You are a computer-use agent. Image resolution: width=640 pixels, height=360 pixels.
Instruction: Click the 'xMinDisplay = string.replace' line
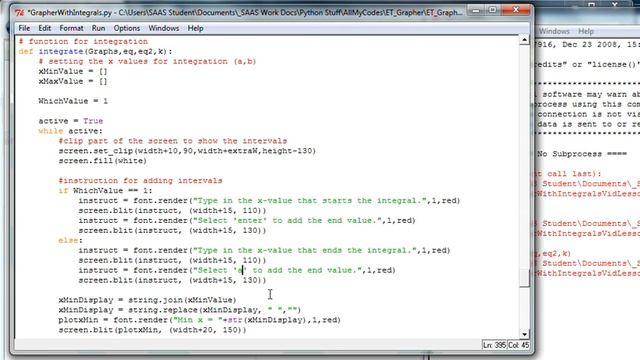[x=180, y=310]
